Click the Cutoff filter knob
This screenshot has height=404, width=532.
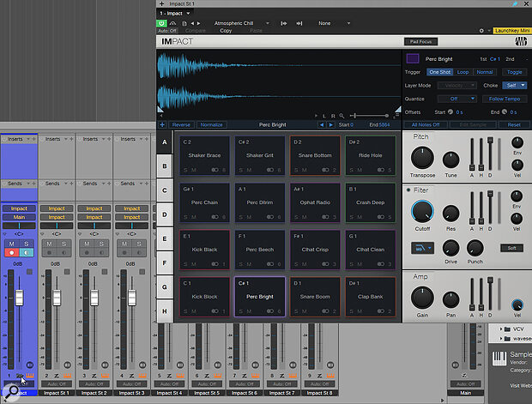click(x=422, y=211)
